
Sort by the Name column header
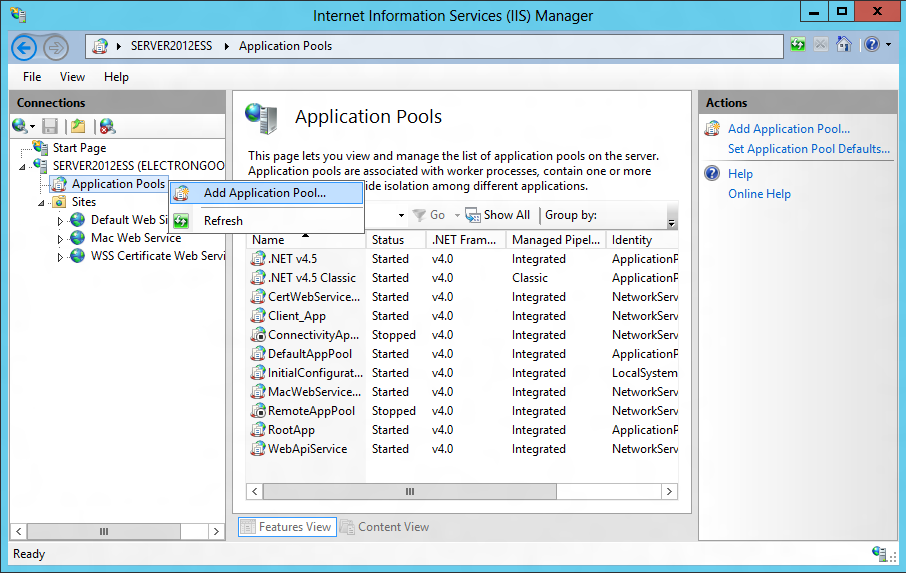306,240
